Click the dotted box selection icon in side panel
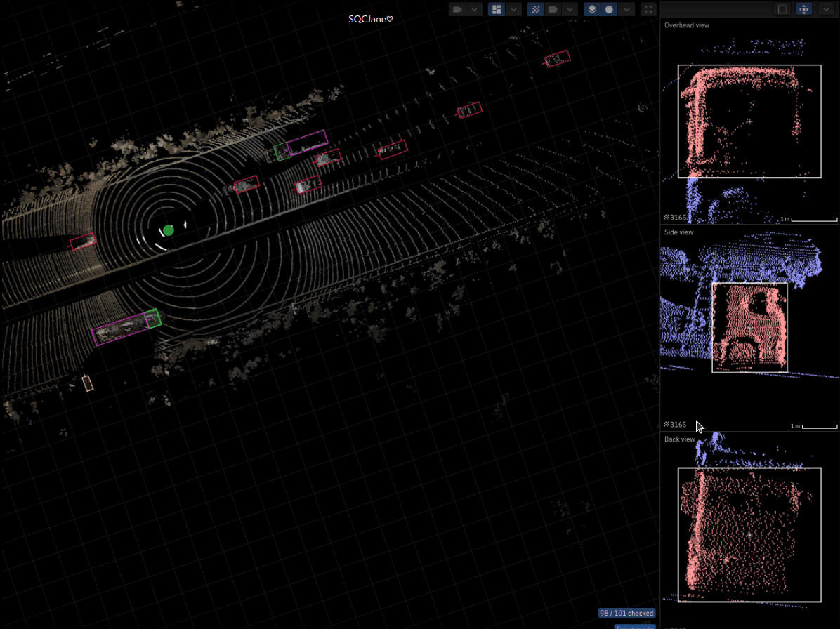Screen dimensions: 840x629 [x=782, y=9]
